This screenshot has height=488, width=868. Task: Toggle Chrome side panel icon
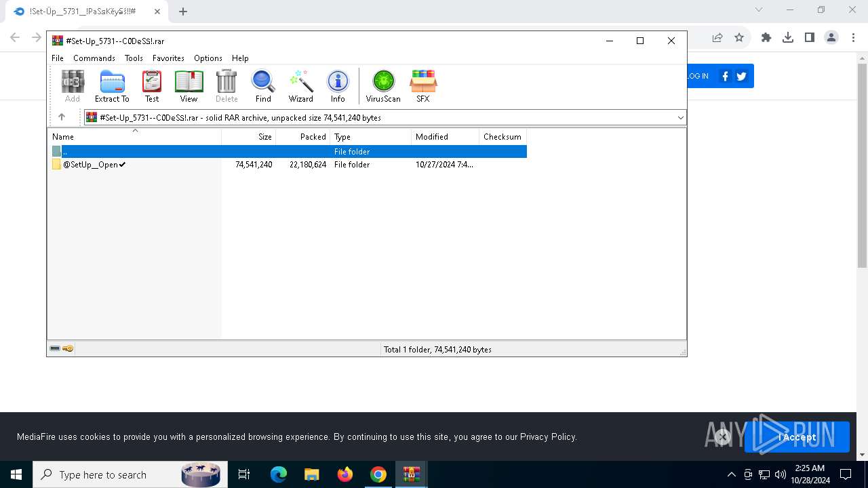click(810, 38)
